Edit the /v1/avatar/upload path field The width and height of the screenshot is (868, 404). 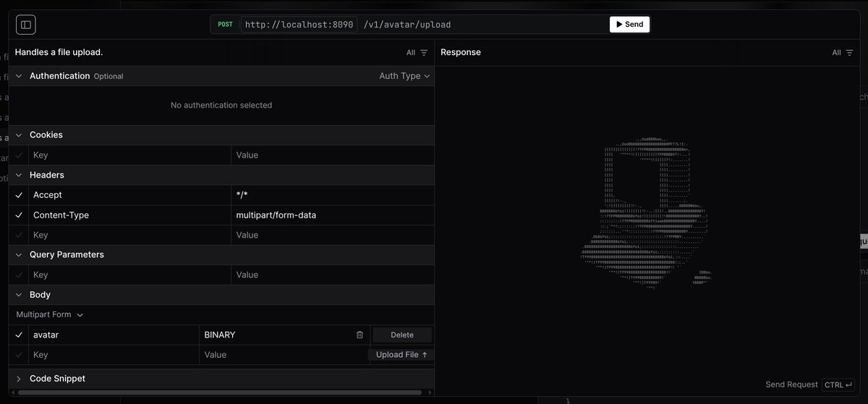483,25
